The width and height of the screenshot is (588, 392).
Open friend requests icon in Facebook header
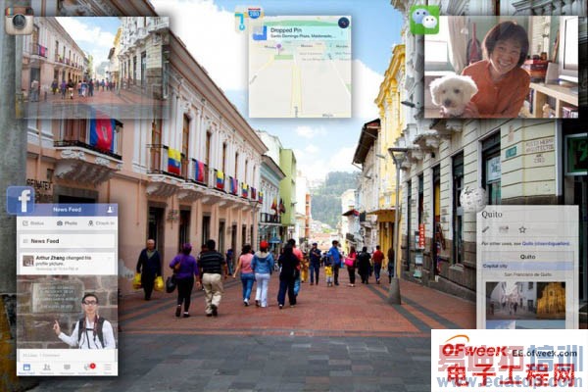pyautogui.click(x=110, y=210)
